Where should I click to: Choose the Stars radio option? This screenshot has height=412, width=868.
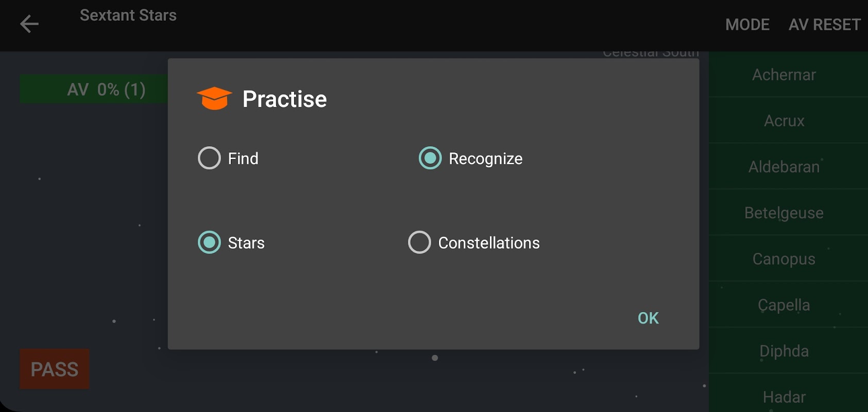pos(209,243)
